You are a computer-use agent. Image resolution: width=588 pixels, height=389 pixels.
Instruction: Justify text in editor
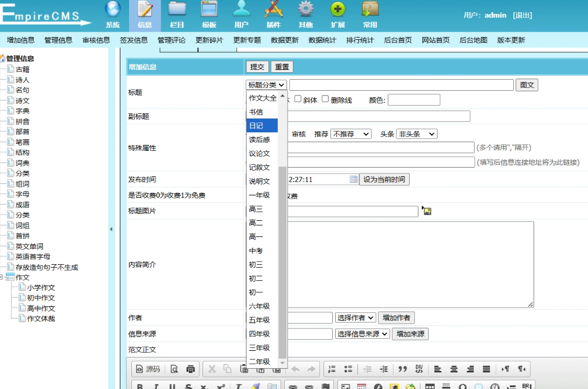click(486, 369)
